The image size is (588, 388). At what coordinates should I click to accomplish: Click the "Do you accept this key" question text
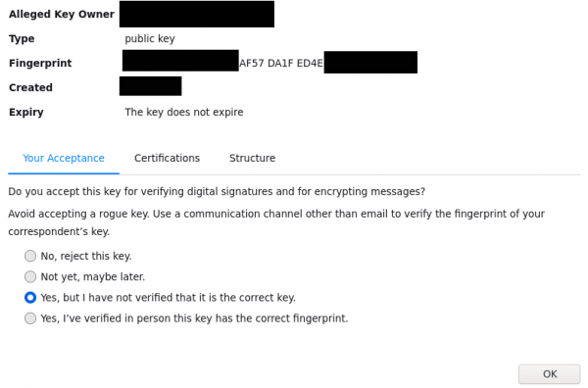[x=217, y=192]
